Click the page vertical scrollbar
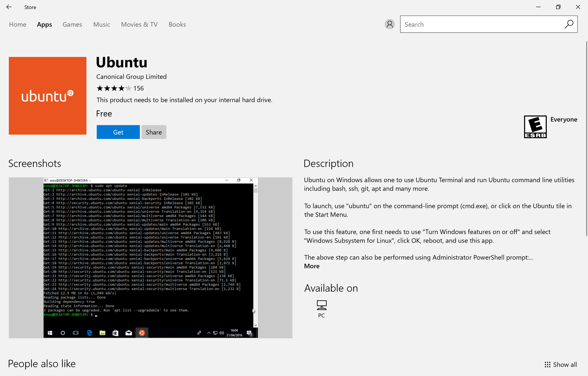The width and height of the screenshot is (588, 376). (x=586, y=139)
